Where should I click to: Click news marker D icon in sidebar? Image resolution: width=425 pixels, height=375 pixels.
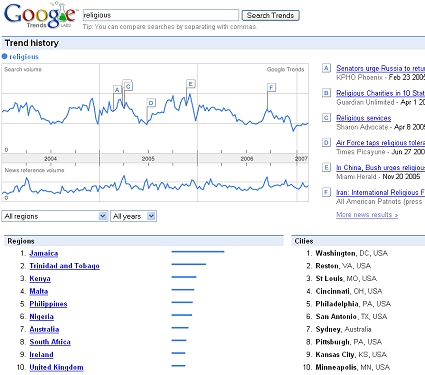(x=326, y=143)
